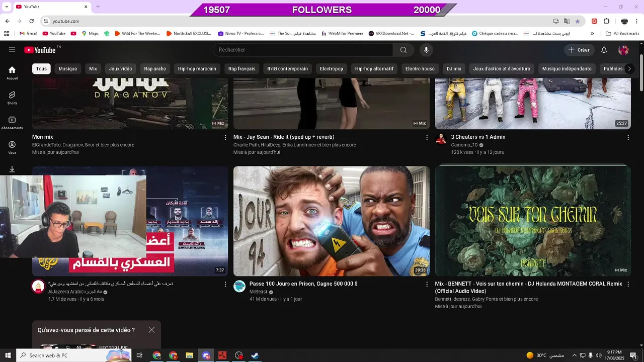Select the Tous filter chip
This screenshot has width=644, height=362.
pyautogui.click(x=41, y=69)
